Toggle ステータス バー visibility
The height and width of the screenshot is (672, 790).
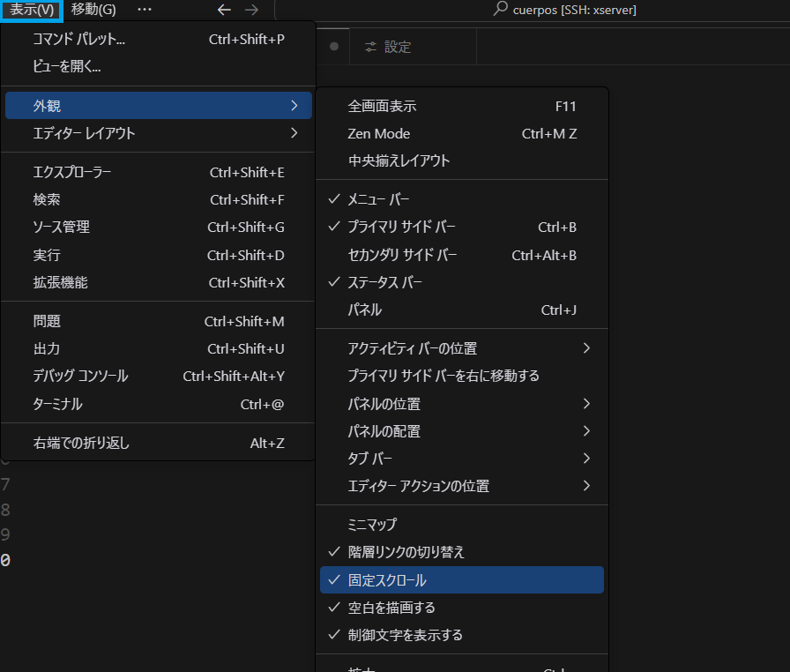click(x=461, y=282)
